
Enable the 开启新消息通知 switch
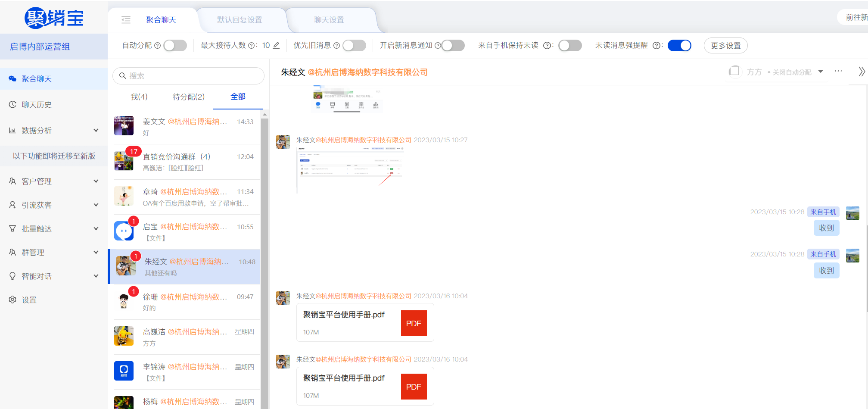click(453, 45)
